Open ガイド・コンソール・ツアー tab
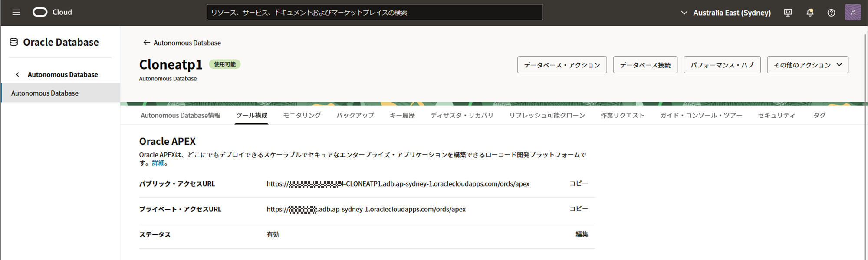This screenshot has width=868, height=260. (701, 115)
